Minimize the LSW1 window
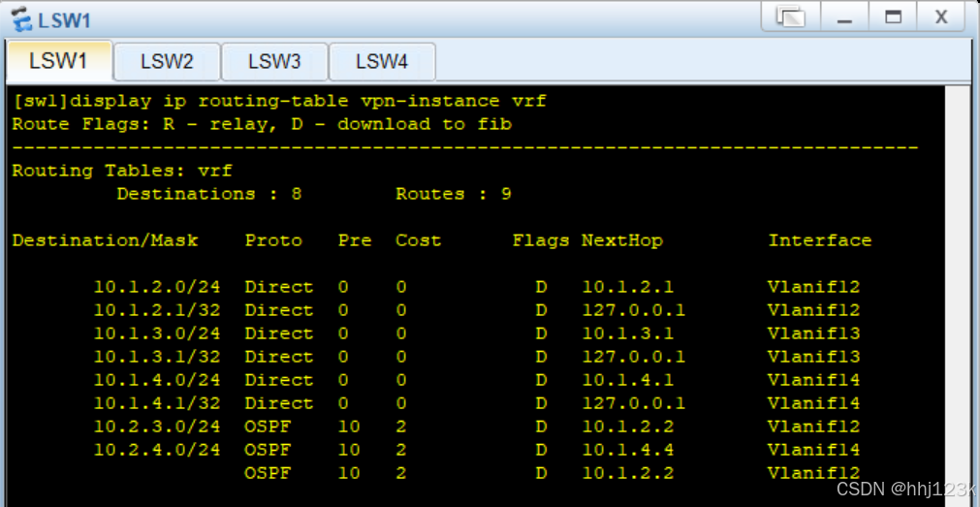 (845, 16)
